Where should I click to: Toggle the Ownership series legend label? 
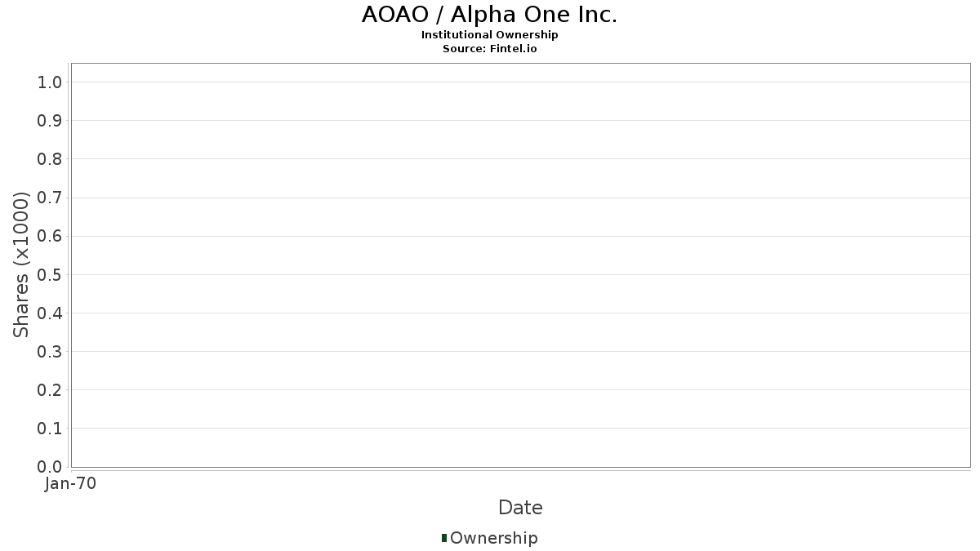point(493,538)
